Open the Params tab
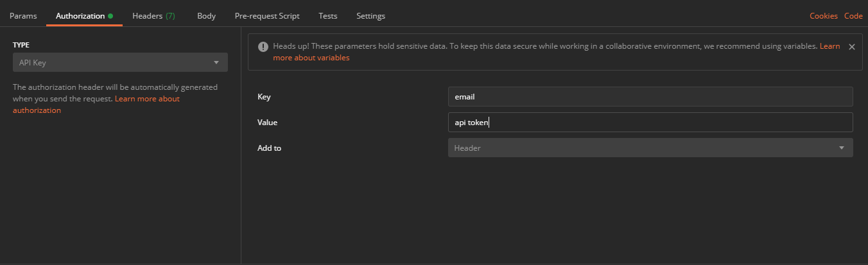The image size is (868, 265). point(23,16)
